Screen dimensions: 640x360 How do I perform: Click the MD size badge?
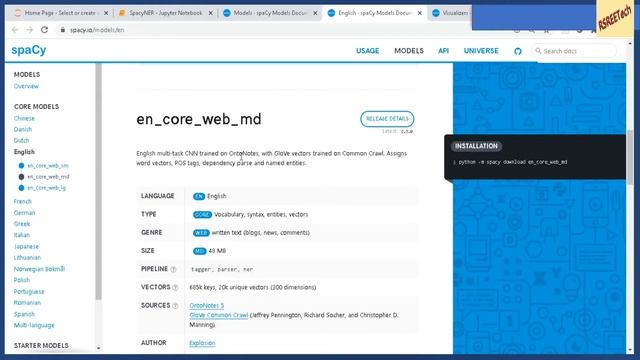point(199,251)
